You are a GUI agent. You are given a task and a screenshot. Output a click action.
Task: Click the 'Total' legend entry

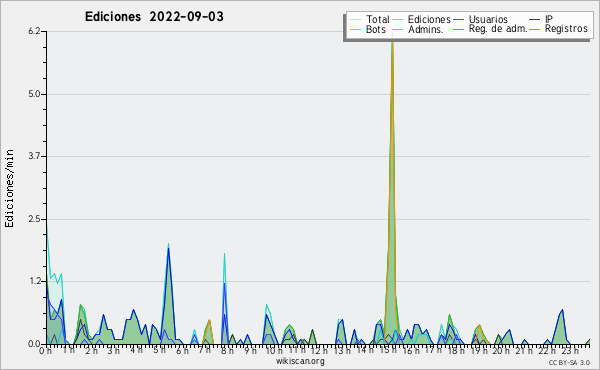[370, 19]
